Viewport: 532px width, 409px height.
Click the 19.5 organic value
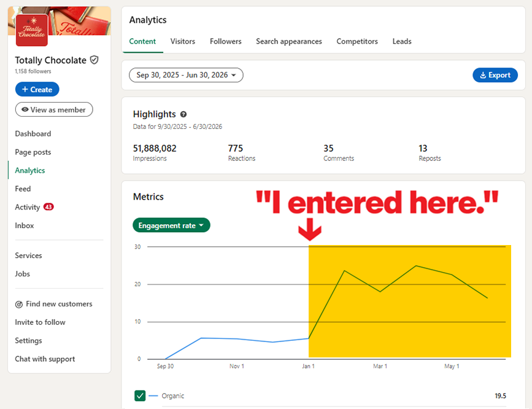click(x=501, y=395)
